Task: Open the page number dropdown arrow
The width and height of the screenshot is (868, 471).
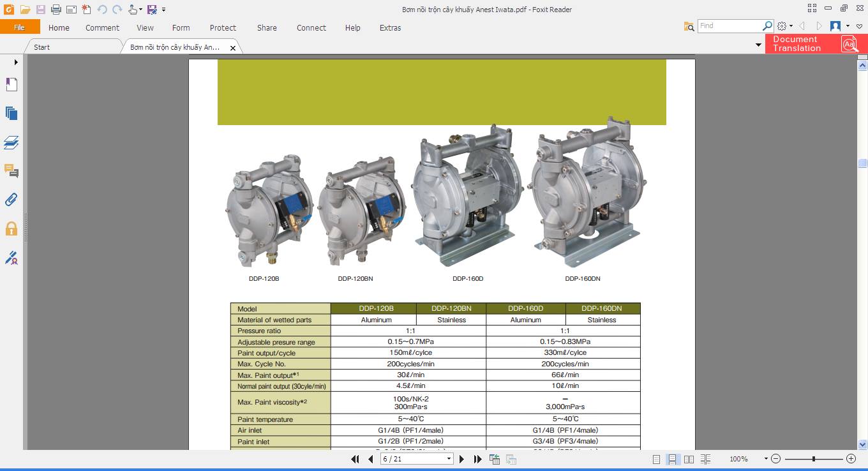Action: pos(449,459)
